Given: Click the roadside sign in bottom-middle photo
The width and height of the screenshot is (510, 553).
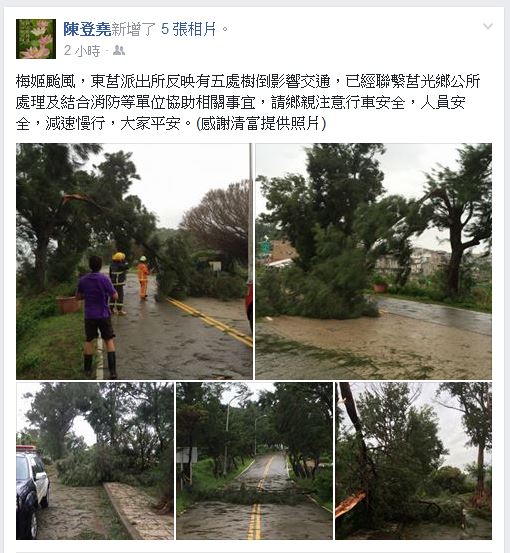Looking at the screenshot, I should click(x=187, y=456).
